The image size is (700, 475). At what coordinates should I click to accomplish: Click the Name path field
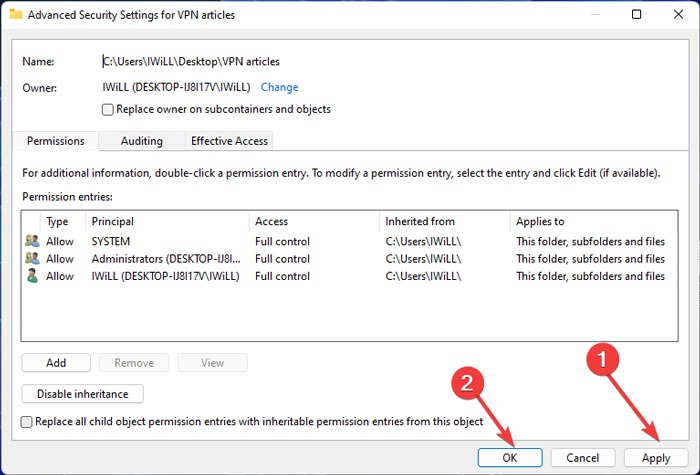pos(191,61)
